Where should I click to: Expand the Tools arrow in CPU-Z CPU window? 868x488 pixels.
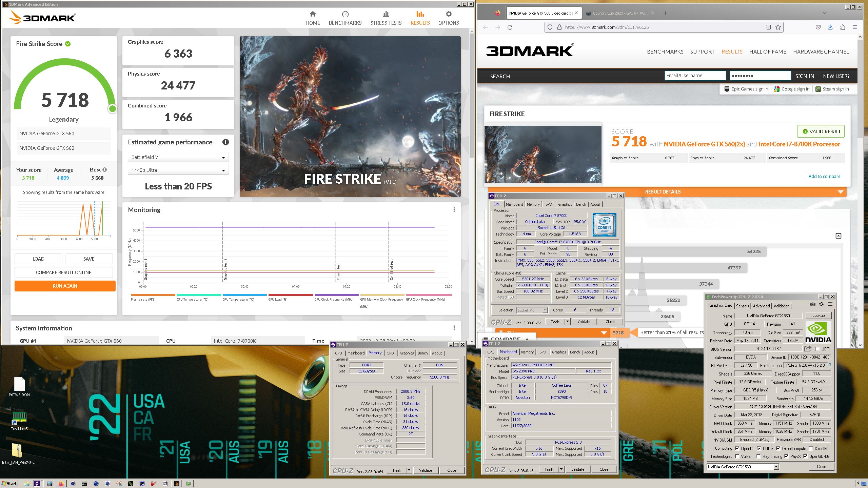coord(567,322)
